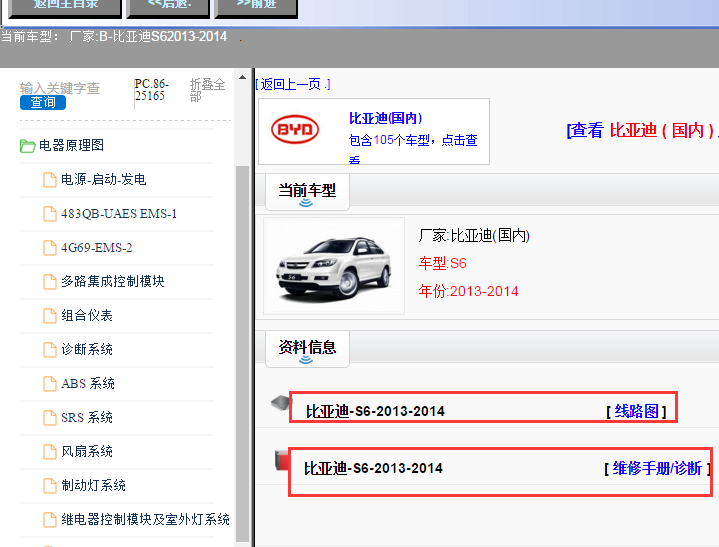
Task: Click the page icon beside 继电器控制模块及室外灯系统
Action: pyautogui.click(x=50, y=519)
